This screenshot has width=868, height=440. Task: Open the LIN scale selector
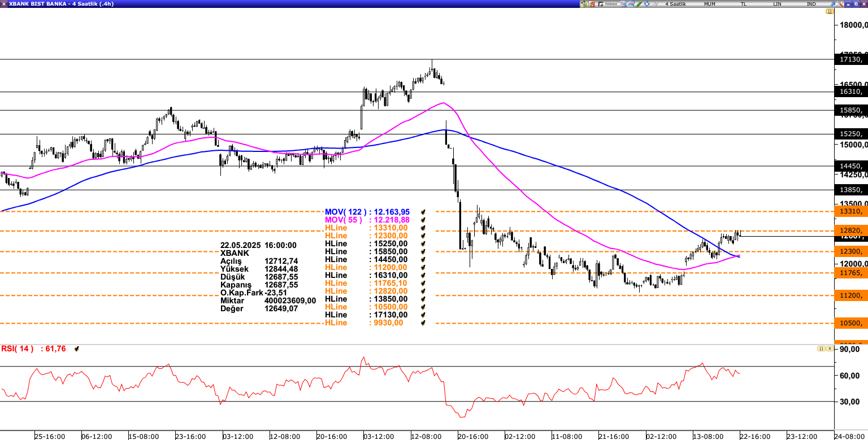point(778,4)
